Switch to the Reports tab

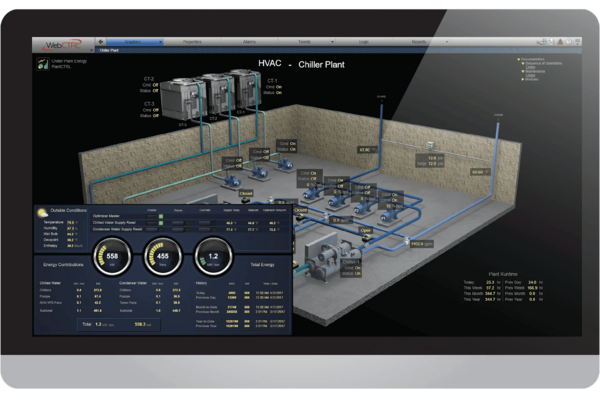419,42
